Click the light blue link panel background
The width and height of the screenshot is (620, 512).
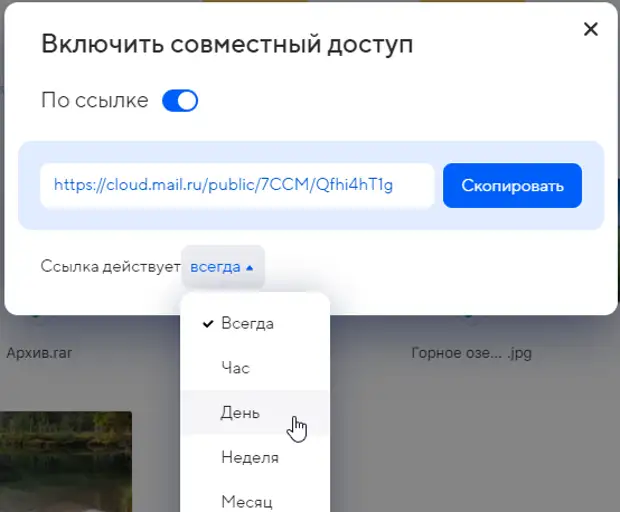tap(311, 219)
